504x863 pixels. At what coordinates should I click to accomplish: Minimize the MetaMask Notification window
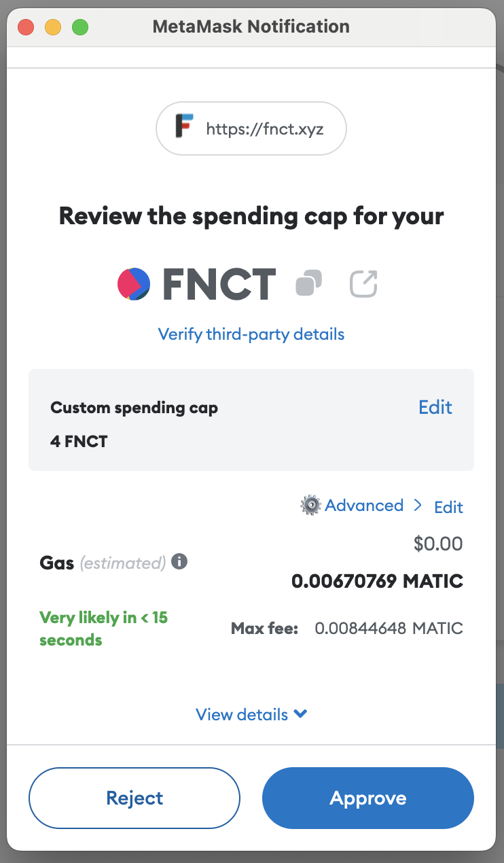pos(53,27)
